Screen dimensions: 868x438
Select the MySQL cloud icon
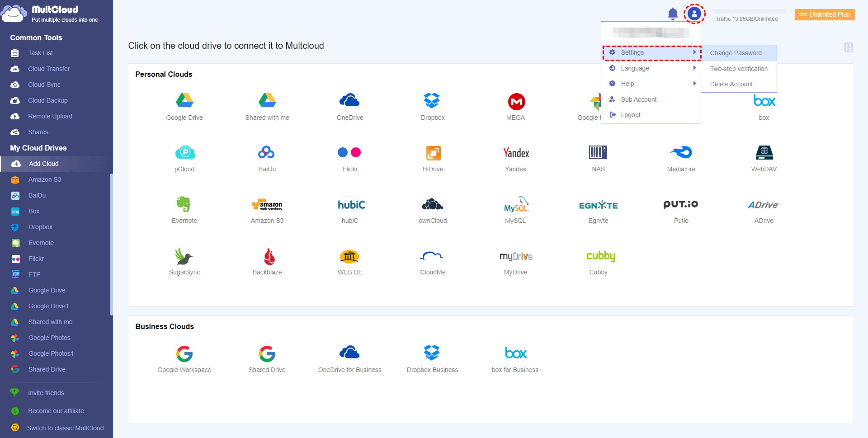pos(516,204)
